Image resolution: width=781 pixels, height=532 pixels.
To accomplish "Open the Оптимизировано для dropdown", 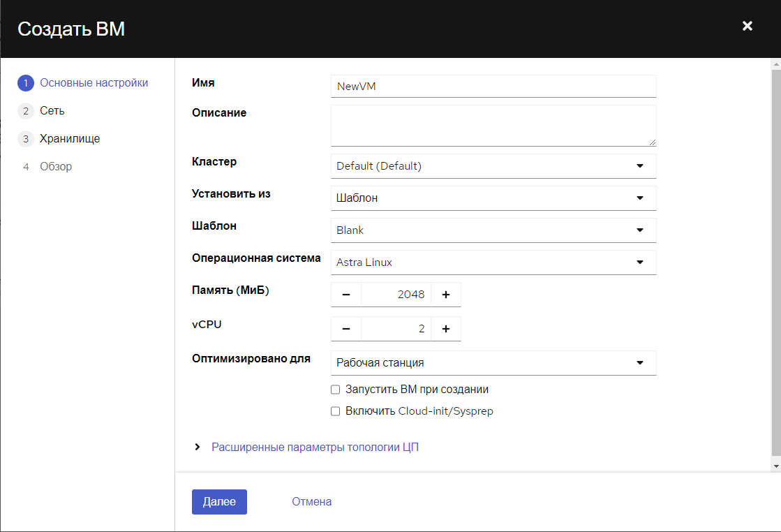I will (x=493, y=362).
